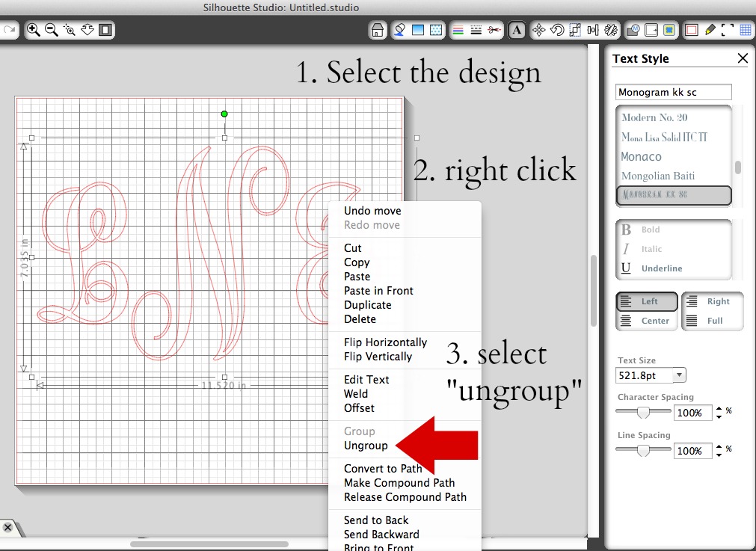Open the Trace window icon
756x551 pixels.
[x=633, y=30]
